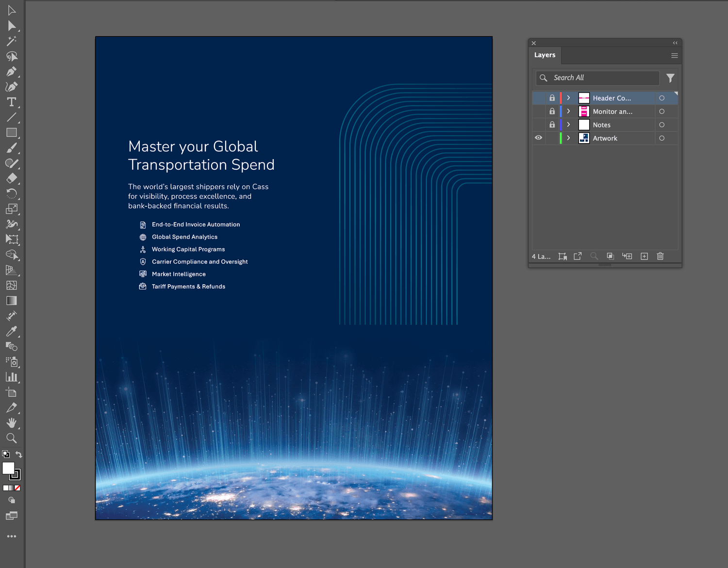Delete the selected layer via trash icon
The image size is (728, 568).
tap(660, 257)
